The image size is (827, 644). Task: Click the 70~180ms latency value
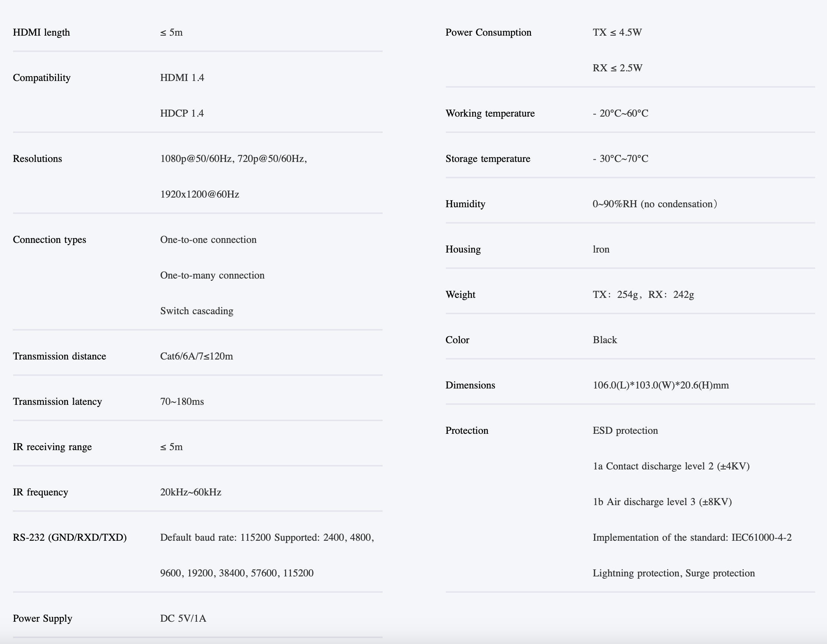pos(182,402)
